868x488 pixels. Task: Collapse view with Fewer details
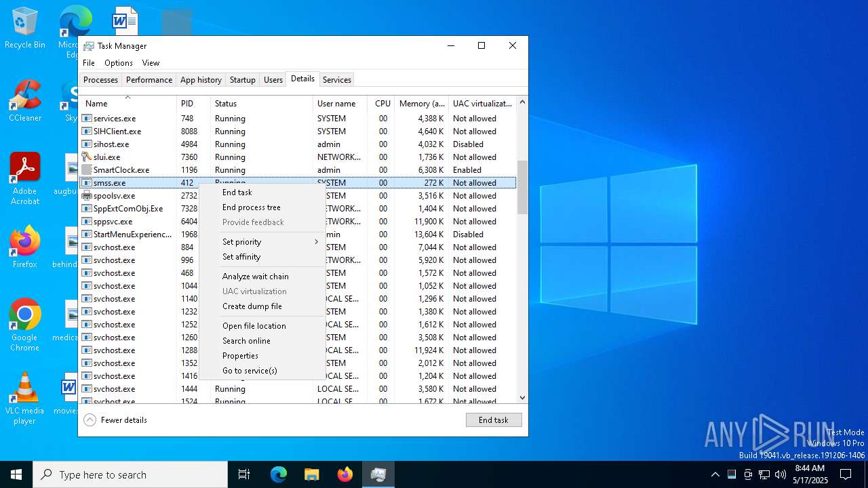[115, 420]
